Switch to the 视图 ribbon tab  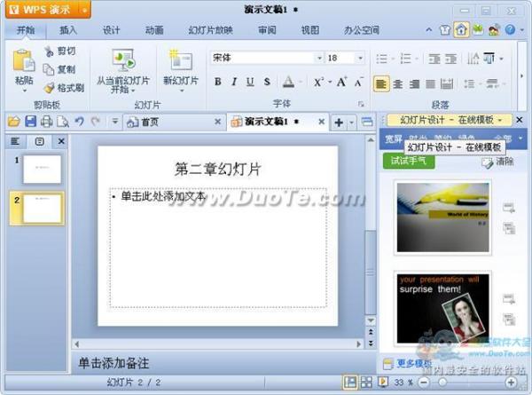click(x=310, y=30)
